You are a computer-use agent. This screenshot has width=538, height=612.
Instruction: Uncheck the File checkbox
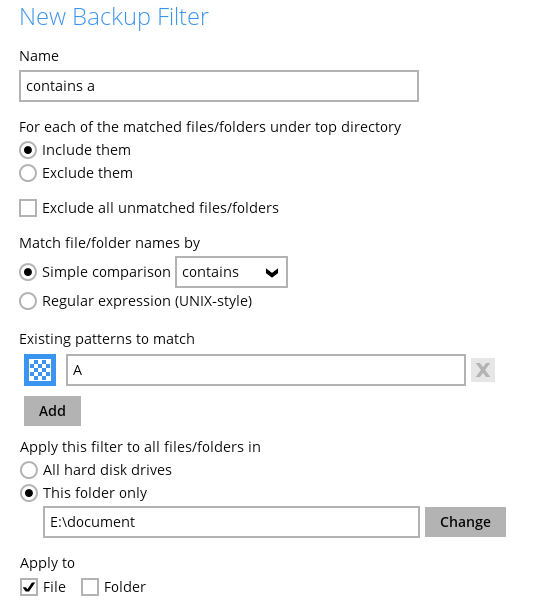pos(29,587)
